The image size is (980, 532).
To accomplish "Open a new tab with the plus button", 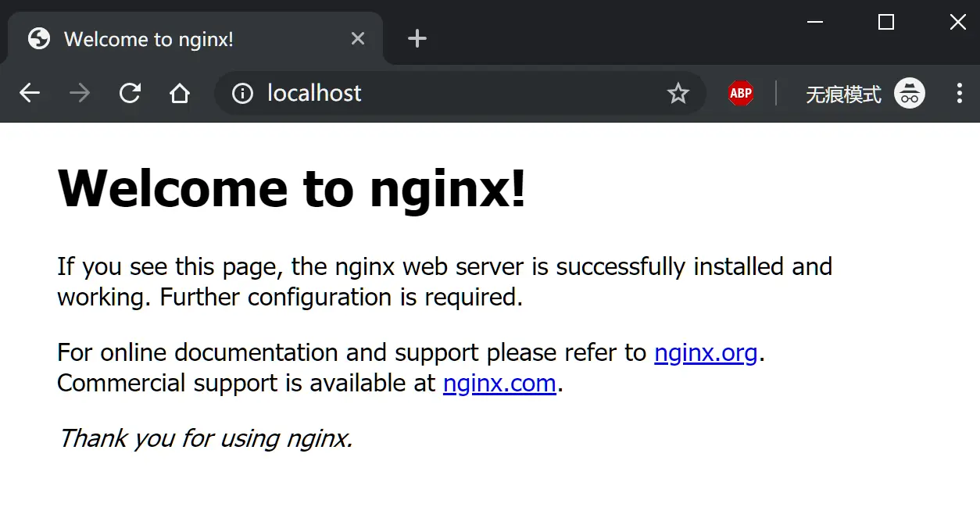I will [417, 38].
